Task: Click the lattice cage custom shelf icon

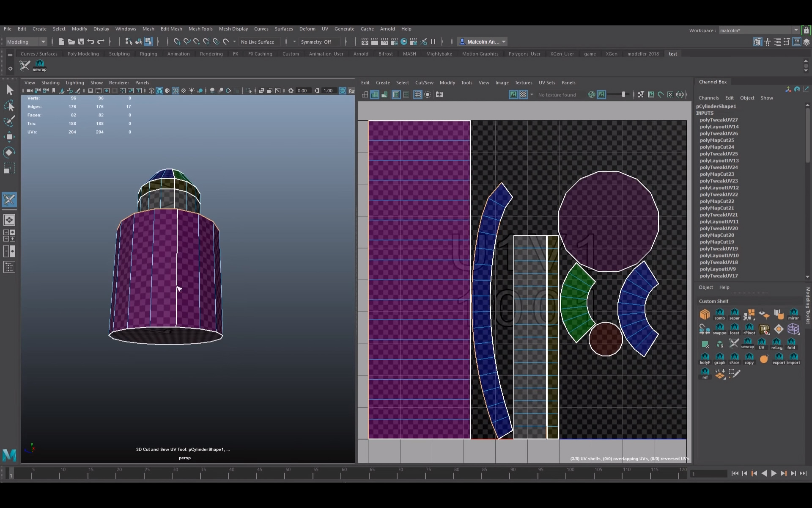Action: tap(793, 329)
